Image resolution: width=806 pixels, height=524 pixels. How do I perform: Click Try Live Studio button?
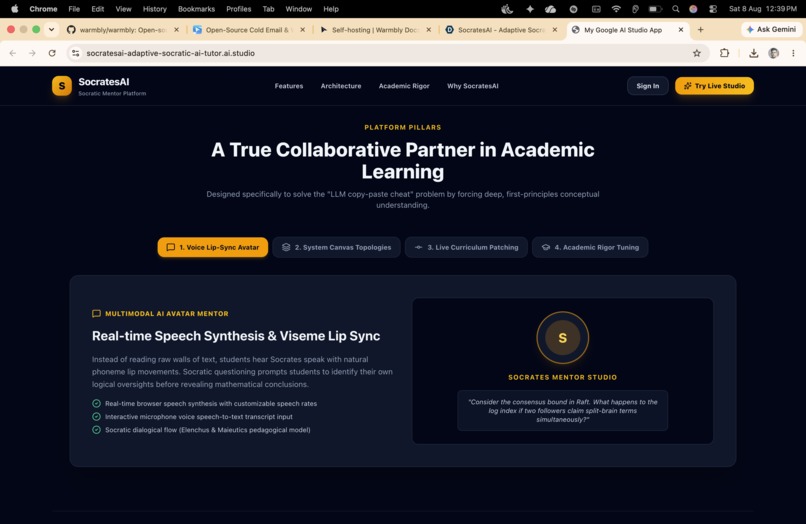click(x=714, y=86)
